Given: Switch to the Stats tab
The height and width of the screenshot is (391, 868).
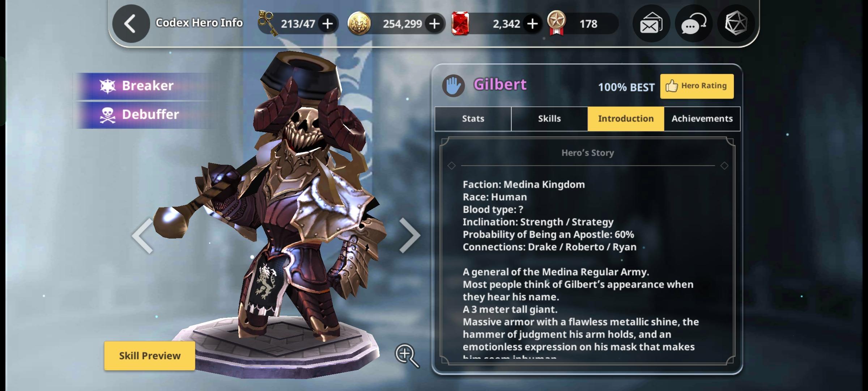Looking at the screenshot, I should click(x=473, y=119).
